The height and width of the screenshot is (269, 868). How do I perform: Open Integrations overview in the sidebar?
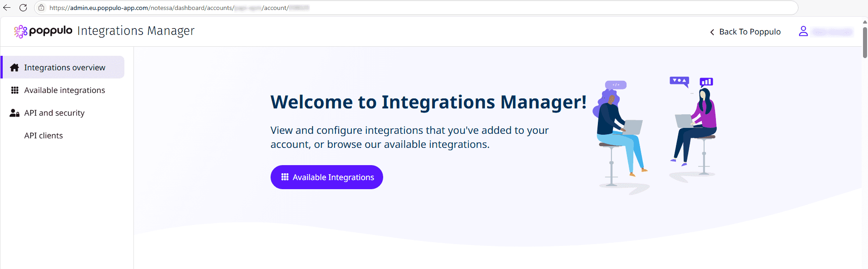click(x=63, y=67)
